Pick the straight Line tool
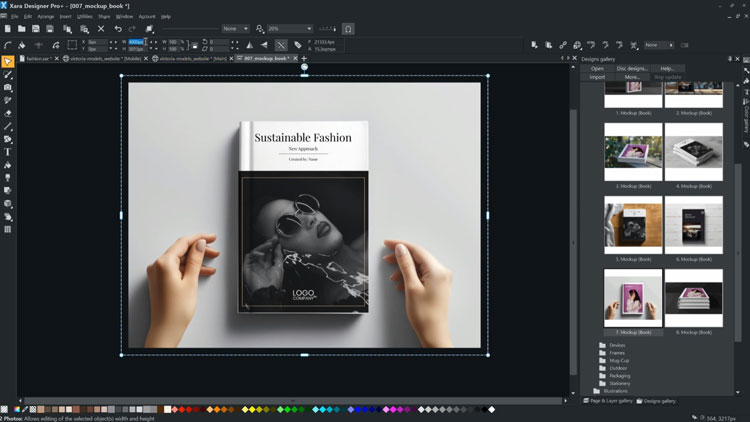The height and width of the screenshot is (422, 750). click(x=8, y=126)
